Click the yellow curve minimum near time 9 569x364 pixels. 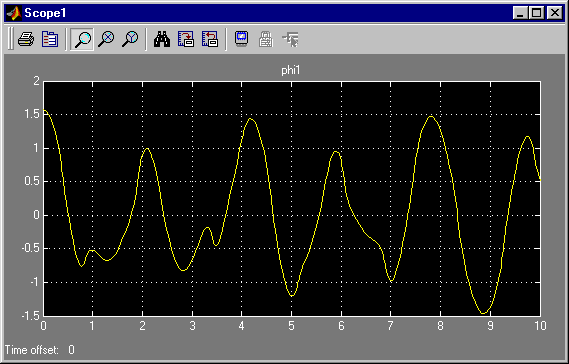(483, 313)
